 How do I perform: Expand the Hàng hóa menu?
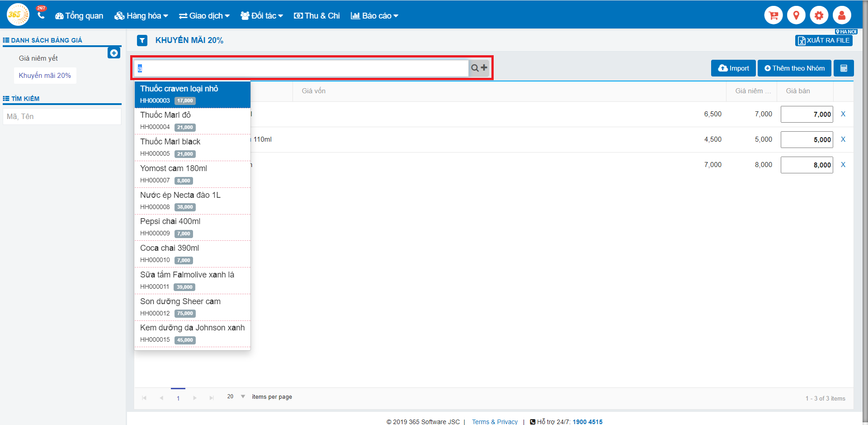pos(141,16)
